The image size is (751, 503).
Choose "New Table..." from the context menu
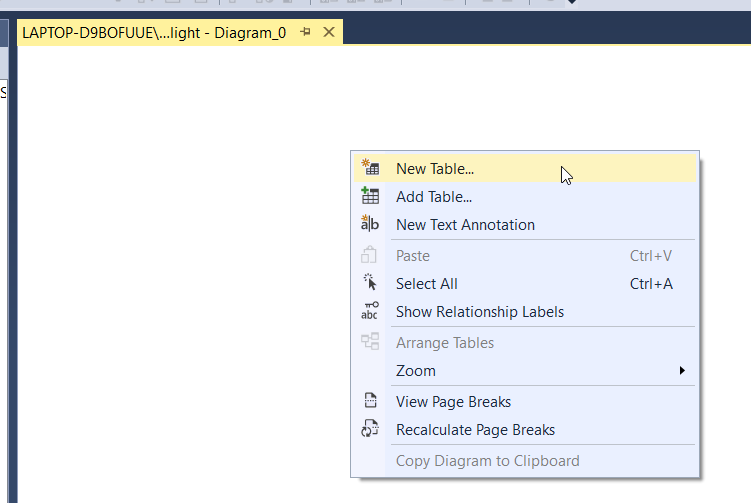tap(435, 169)
